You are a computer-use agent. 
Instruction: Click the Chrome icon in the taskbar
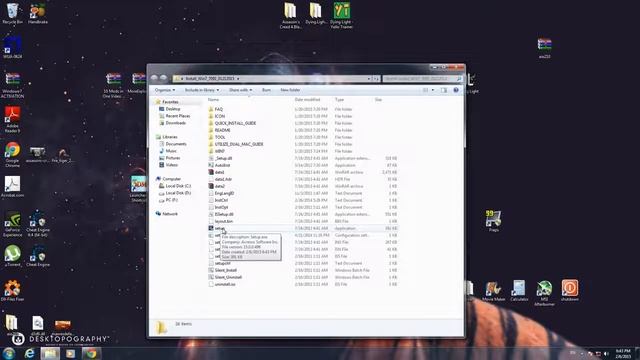(x=91, y=353)
